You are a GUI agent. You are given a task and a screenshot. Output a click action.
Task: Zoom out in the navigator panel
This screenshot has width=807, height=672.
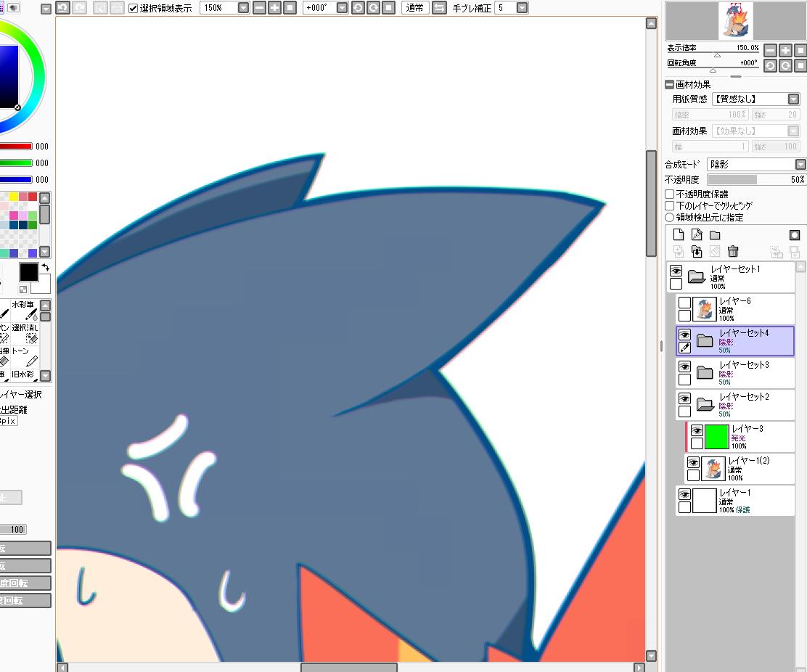[x=771, y=50]
